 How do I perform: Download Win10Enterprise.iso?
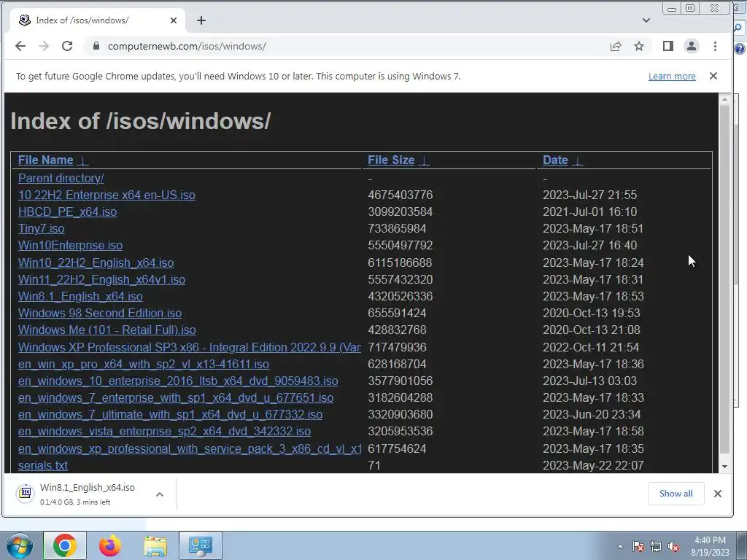point(70,245)
